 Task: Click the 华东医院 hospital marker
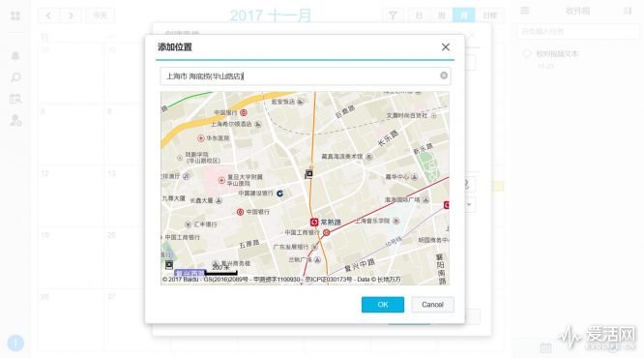(201, 138)
